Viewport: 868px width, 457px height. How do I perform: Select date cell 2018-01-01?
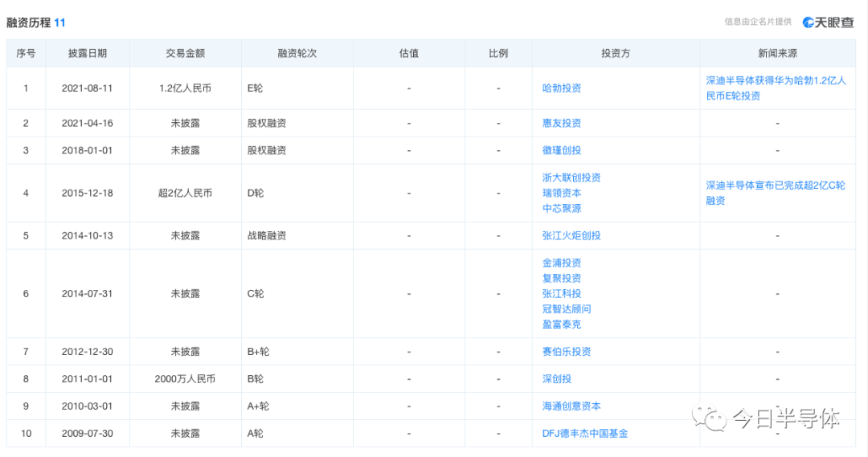[87, 150]
